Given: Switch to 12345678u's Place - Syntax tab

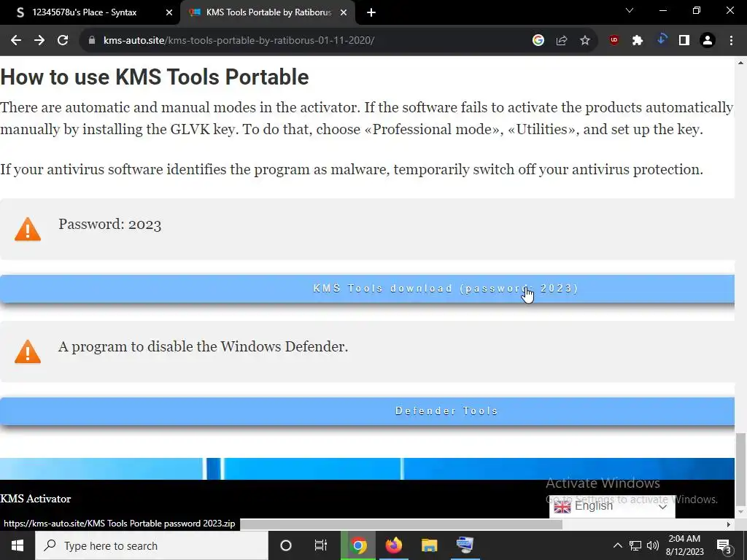Looking at the screenshot, I should pyautogui.click(x=90, y=13).
